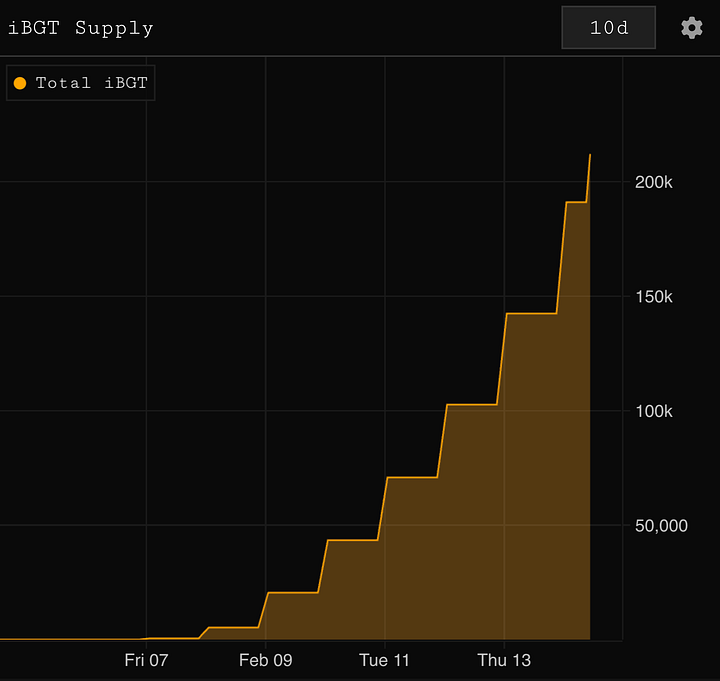Click the 100k y-axis label

[653, 411]
